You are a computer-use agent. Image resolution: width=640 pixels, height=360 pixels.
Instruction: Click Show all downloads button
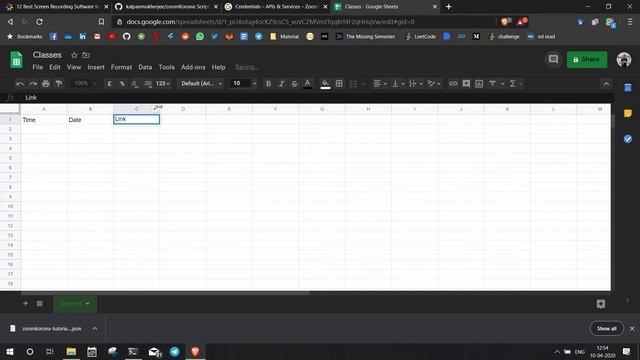607,329
